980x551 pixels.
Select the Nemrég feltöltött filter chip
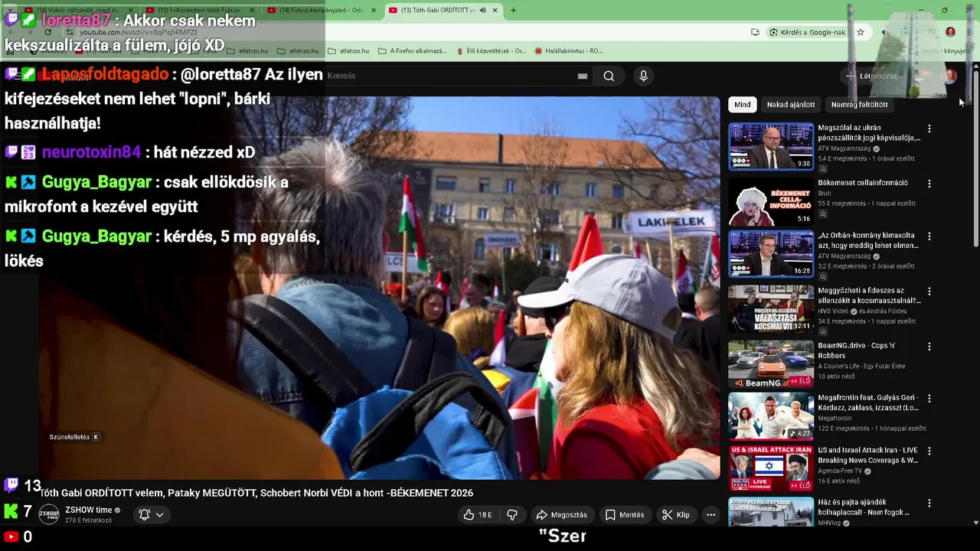click(x=860, y=104)
